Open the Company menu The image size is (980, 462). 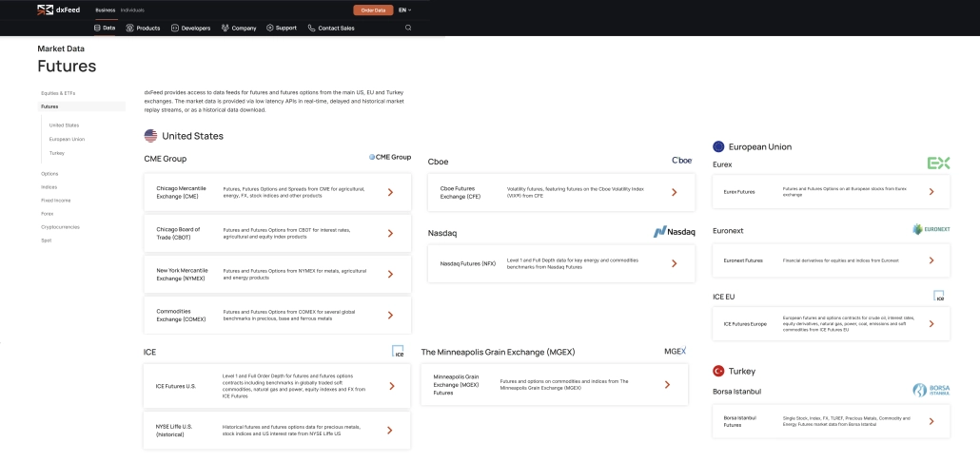pos(239,29)
